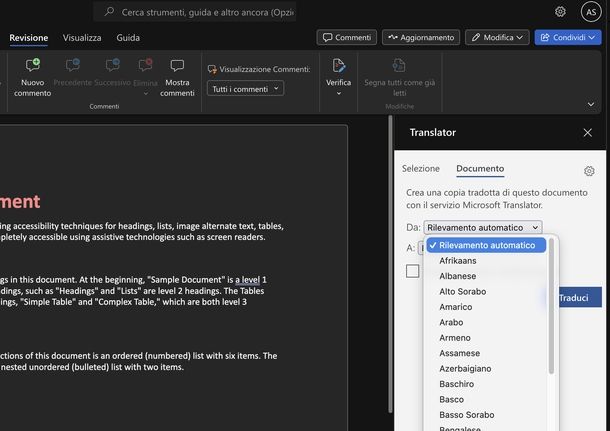Open the Guida tab
Image resolution: width=610 pixels, height=431 pixels.
(x=128, y=38)
